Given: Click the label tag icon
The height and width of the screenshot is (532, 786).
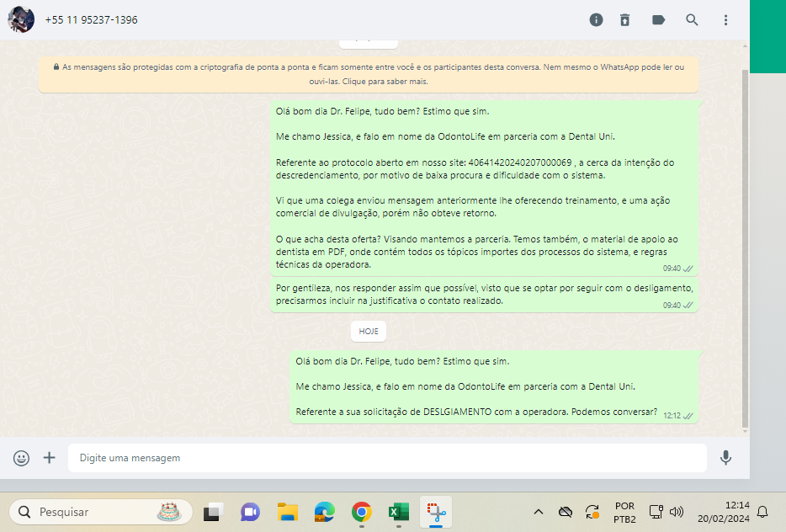Looking at the screenshot, I should 658,20.
